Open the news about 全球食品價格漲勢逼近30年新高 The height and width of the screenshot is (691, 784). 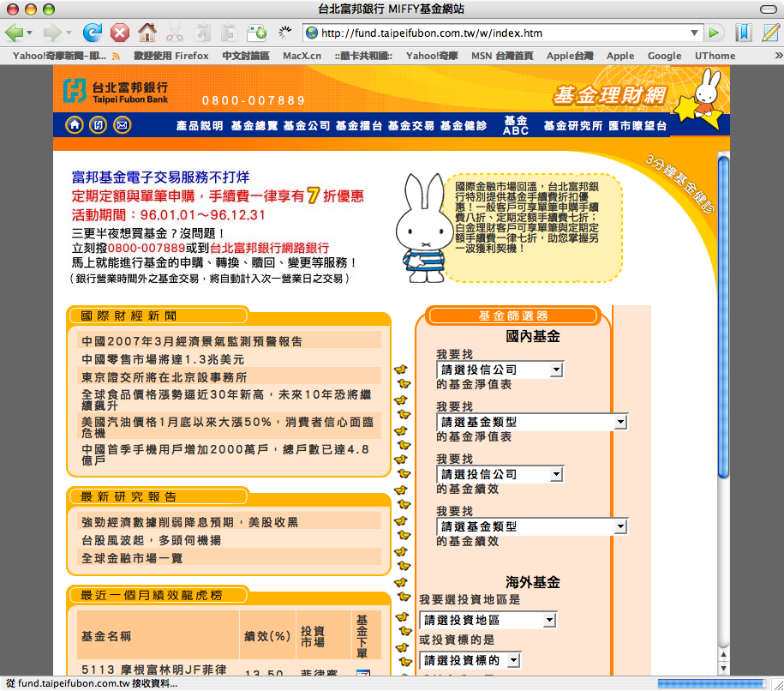point(226,400)
